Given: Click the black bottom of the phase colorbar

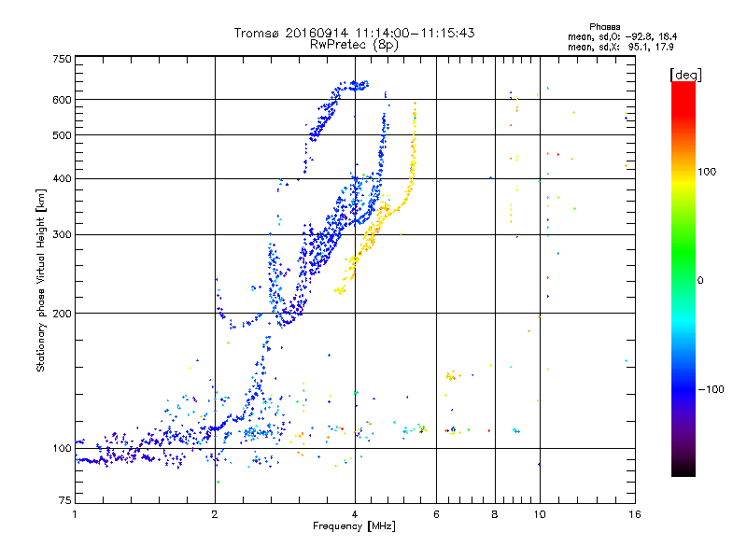Looking at the screenshot, I should [684, 469].
